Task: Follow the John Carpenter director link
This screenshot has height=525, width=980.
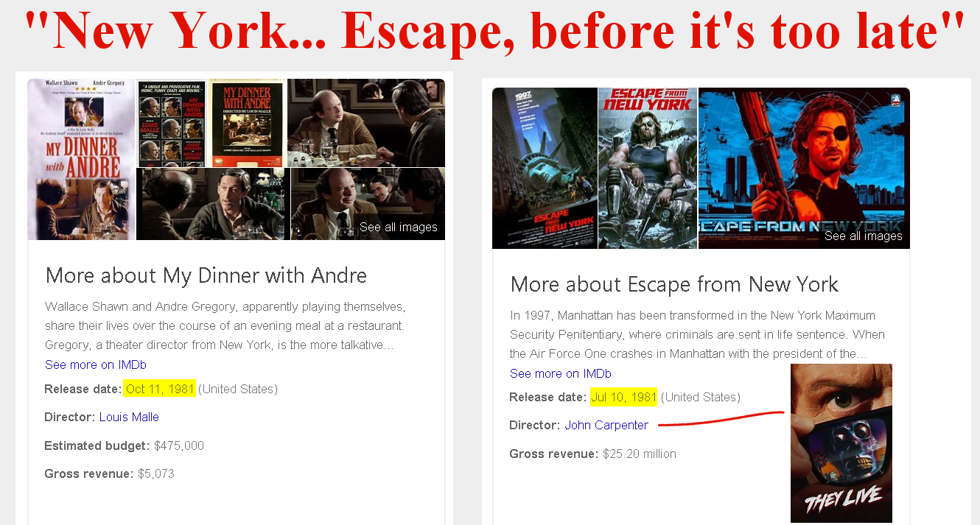Action: coord(606,425)
